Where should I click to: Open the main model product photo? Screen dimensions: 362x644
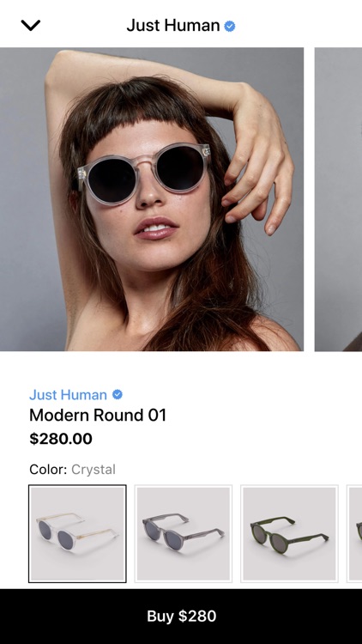(152, 199)
